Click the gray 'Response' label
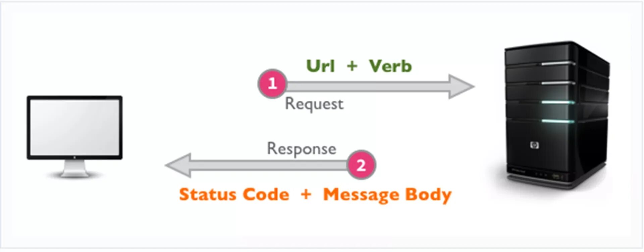 (302, 149)
